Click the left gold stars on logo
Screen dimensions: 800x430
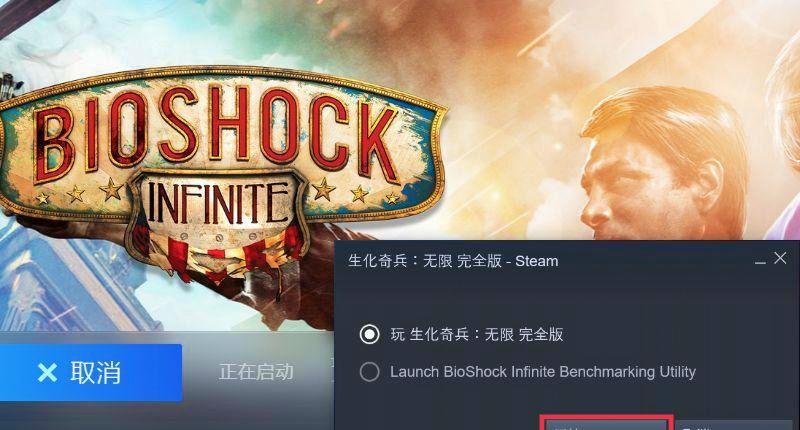[x=78, y=193]
